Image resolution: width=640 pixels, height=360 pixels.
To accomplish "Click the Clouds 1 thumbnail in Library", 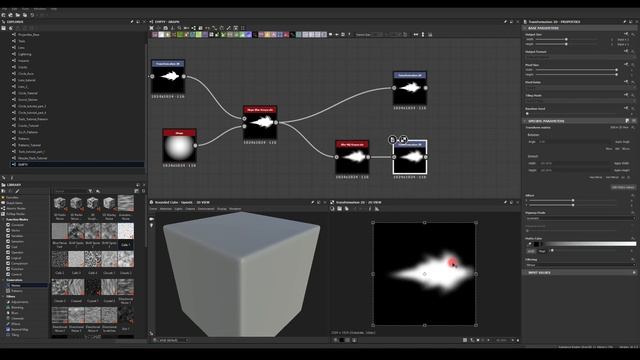I will [109, 259].
